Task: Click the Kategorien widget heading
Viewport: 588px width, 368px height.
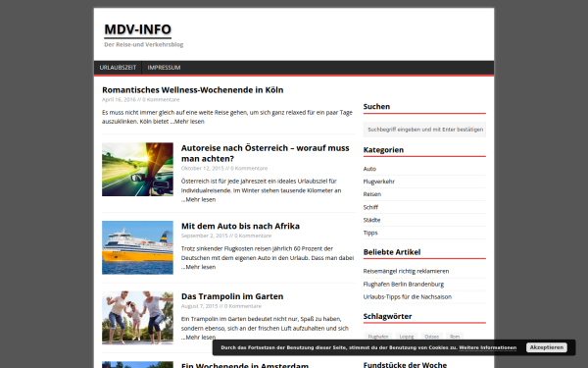Action: (x=383, y=150)
